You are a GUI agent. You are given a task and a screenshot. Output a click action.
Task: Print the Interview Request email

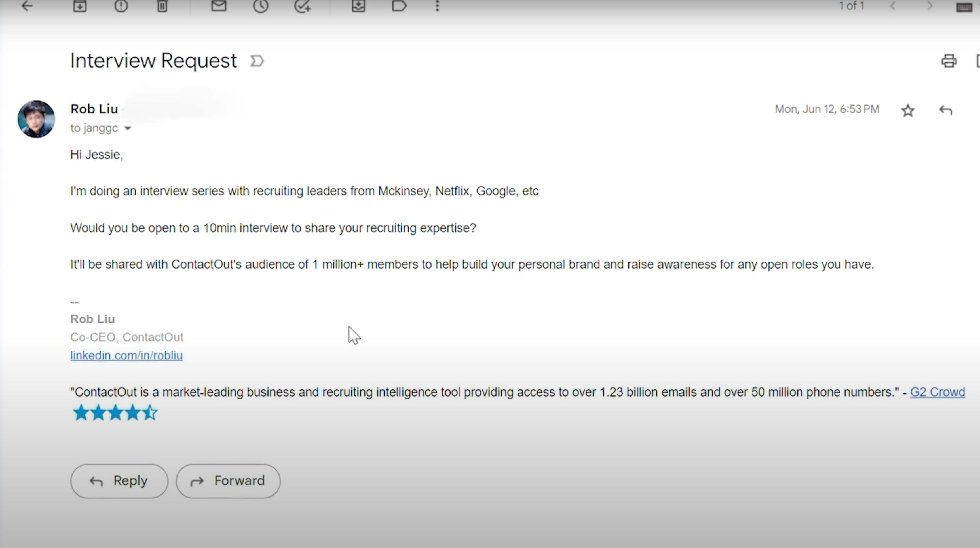(x=949, y=61)
